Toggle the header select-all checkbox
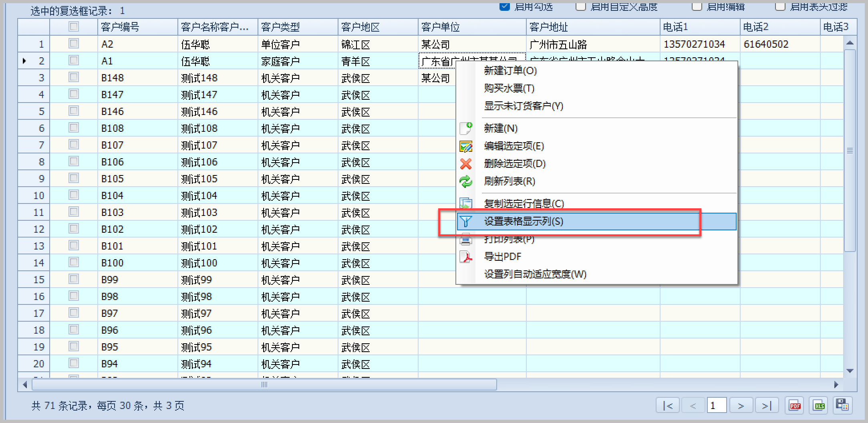This screenshot has height=423, width=868. click(74, 26)
